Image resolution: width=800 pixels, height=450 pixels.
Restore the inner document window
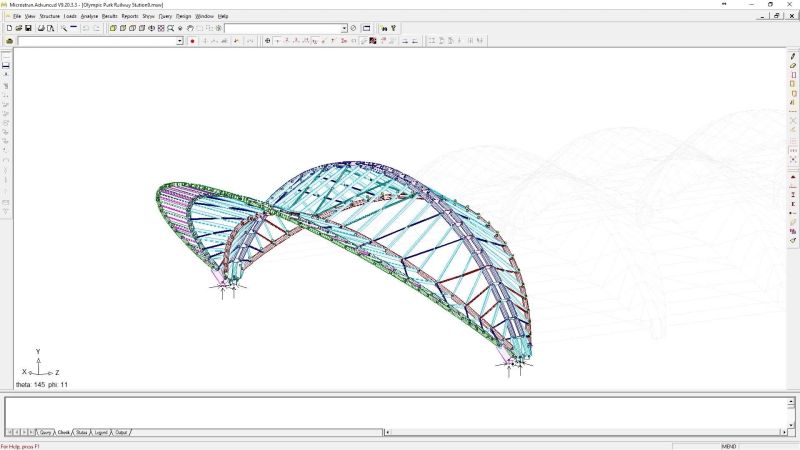pos(777,16)
